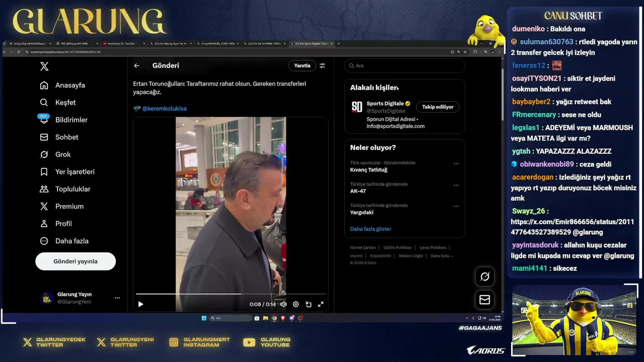Expand footer Daha fazla menu

442,256
